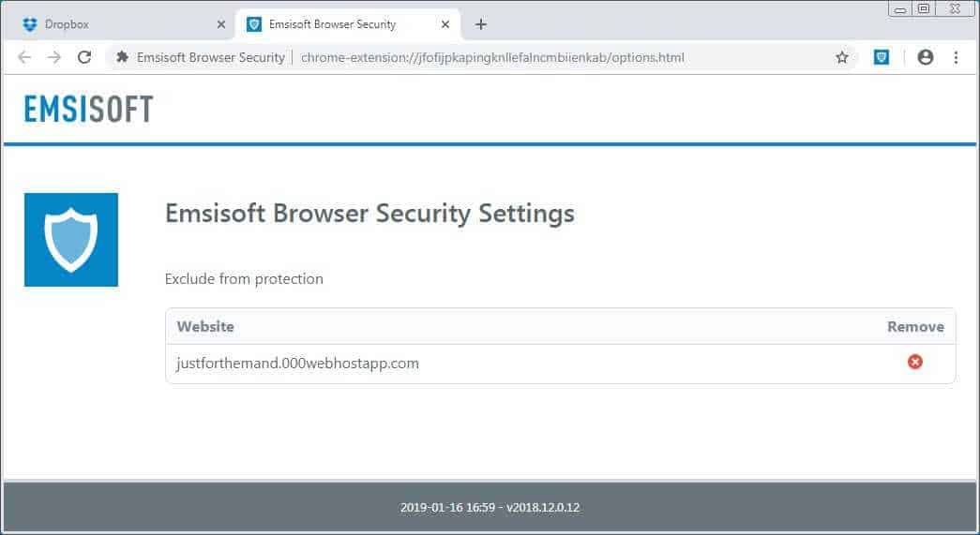Click the Emsisoft shield extension toolbar icon

coord(882,57)
